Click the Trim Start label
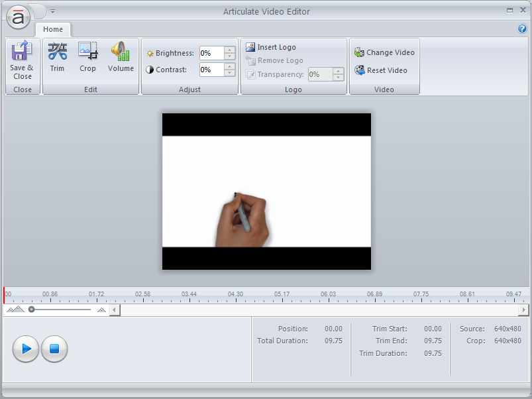This screenshot has height=399, width=532. coord(390,329)
